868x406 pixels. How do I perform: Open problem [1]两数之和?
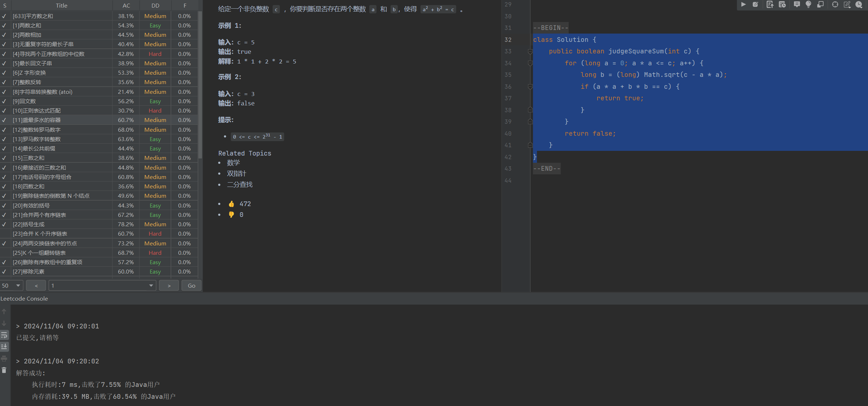pos(27,25)
